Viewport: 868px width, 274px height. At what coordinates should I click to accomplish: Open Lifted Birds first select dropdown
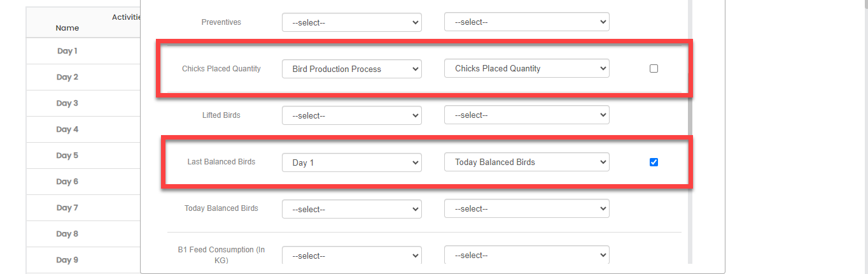[x=351, y=115]
